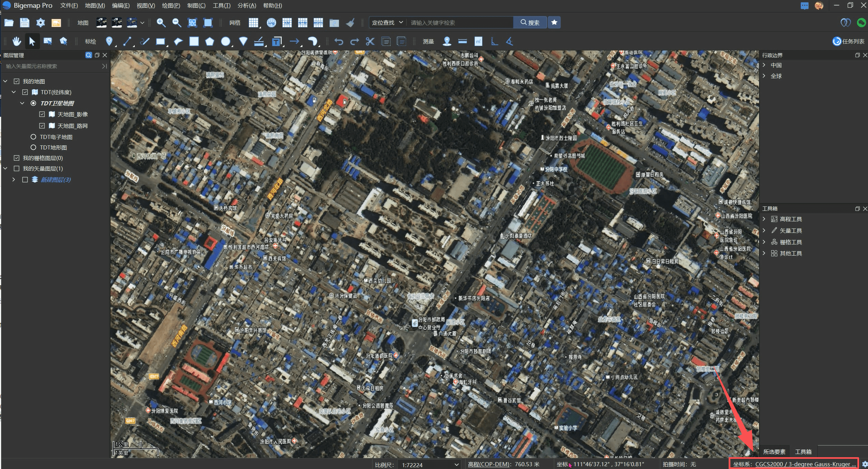Click the lat/lng globe grid icon
Image resolution: width=868 pixels, height=469 pixels.
(x=271, y=23)
